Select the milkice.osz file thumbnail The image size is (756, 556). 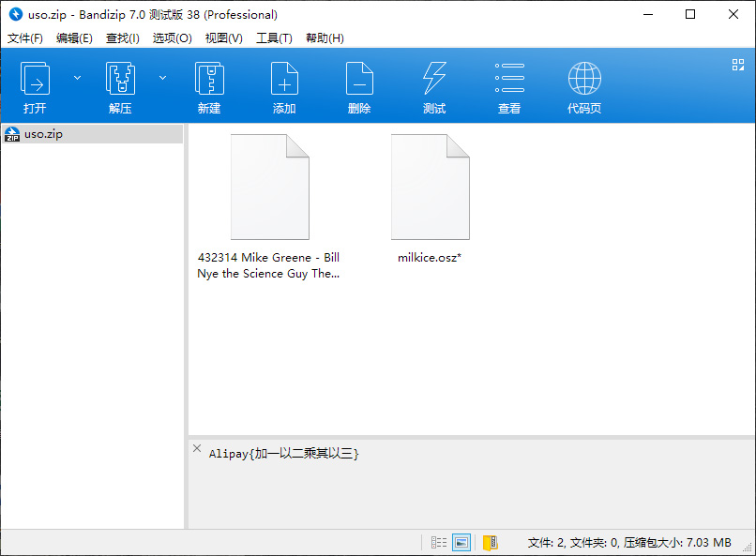430,185
